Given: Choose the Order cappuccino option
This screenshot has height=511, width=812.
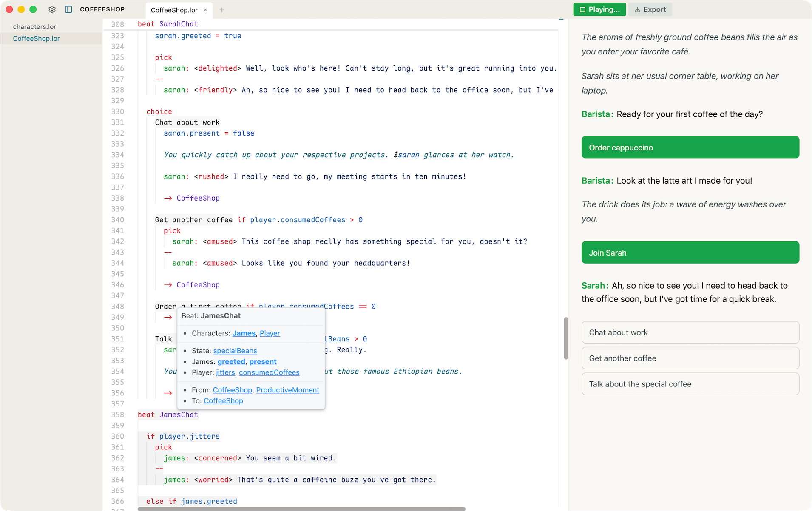Looking at the screenshot, I should (x=690, y=148).
